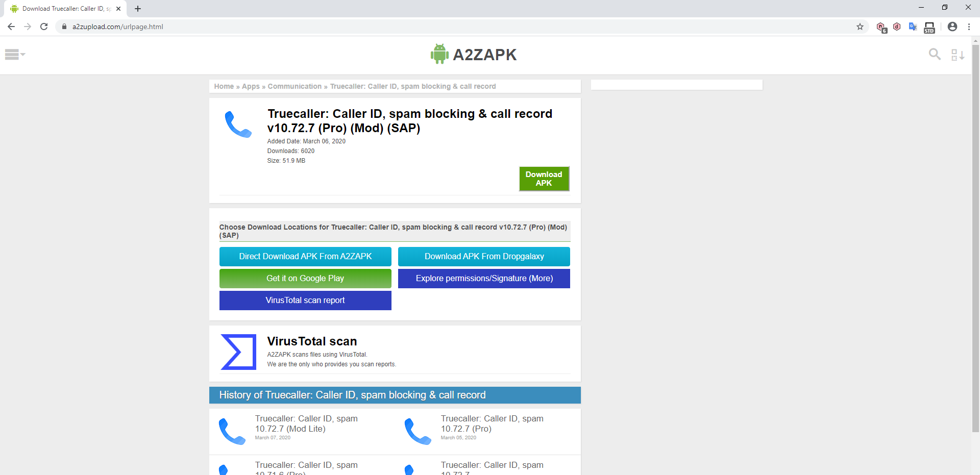Open the A2ZAPK site search icon
The image size is (980, 475).
[935, 54]
